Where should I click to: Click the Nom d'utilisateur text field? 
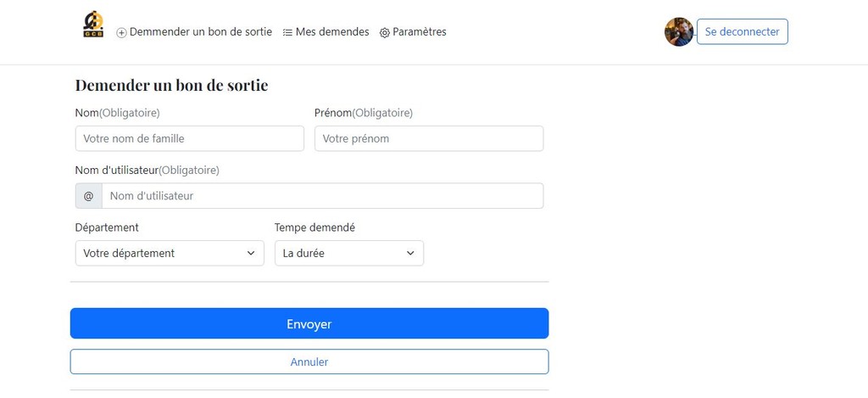pos(323,196)
